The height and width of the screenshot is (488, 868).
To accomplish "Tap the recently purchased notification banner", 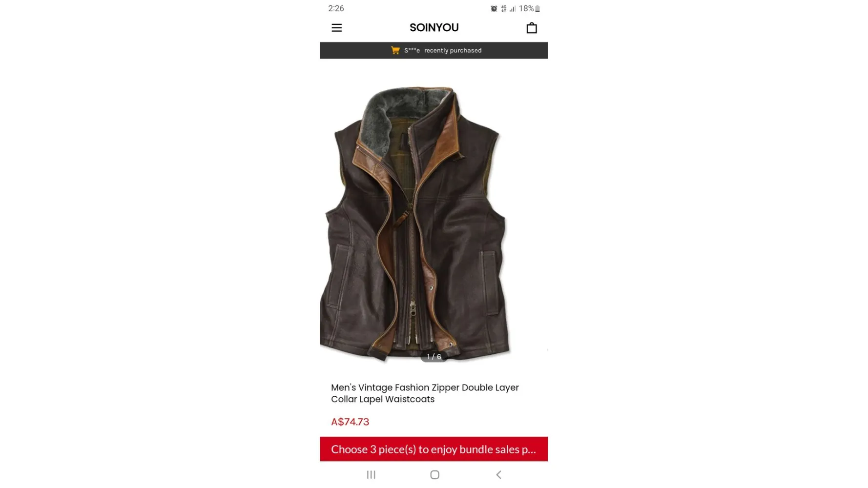I will tap(434, 50).
